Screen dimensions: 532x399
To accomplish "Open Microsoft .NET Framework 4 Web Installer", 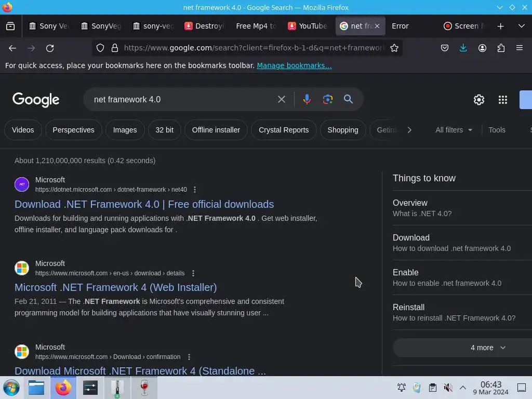I will coord(116,287).
